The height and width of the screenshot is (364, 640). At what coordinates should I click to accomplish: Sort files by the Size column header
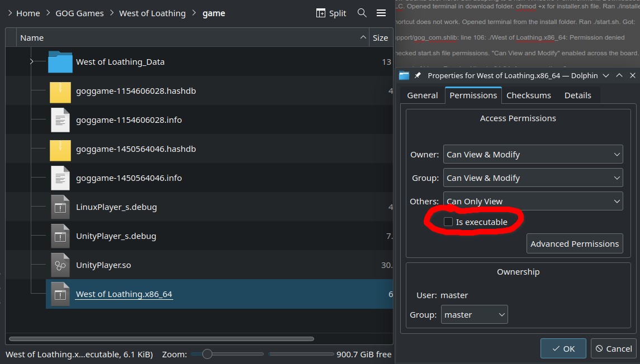(381, 37)
